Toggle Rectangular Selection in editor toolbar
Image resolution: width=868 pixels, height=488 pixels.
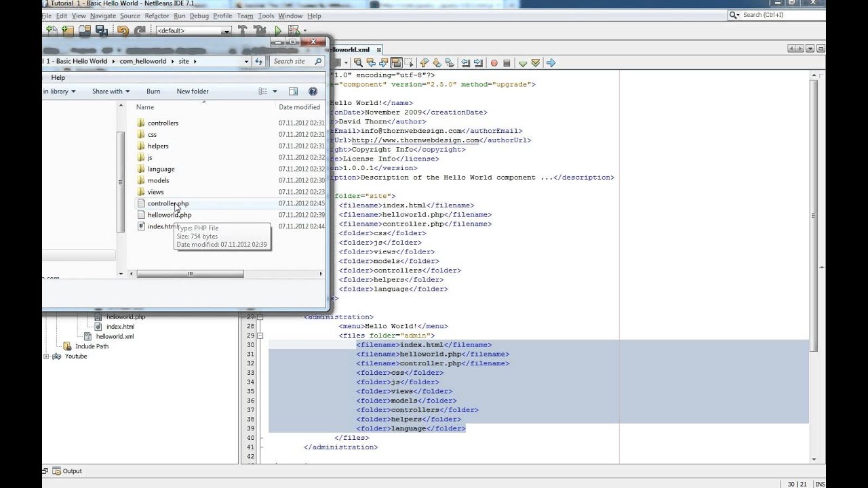tap(408, 63)
